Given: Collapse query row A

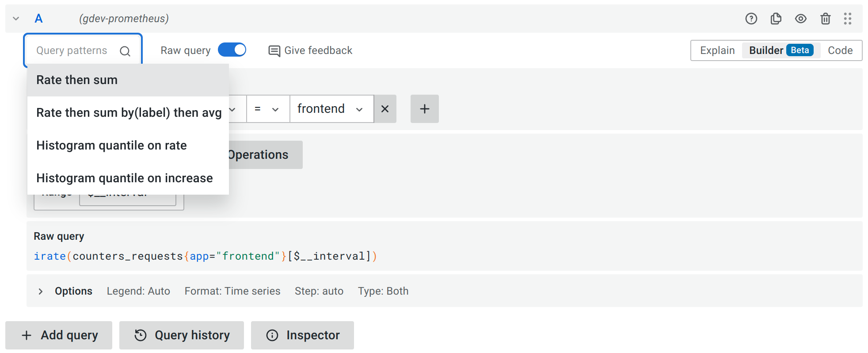Looking at the screenshot, I should point(16,19).
